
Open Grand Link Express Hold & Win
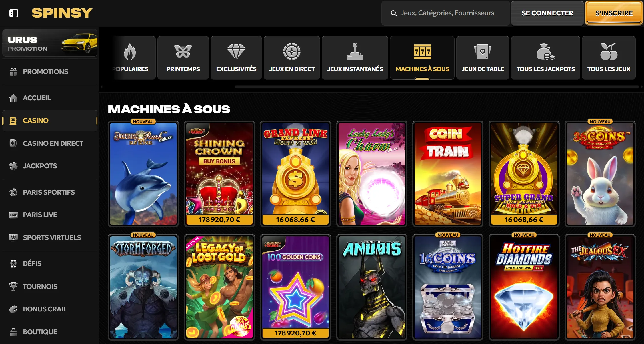[295, 174]
